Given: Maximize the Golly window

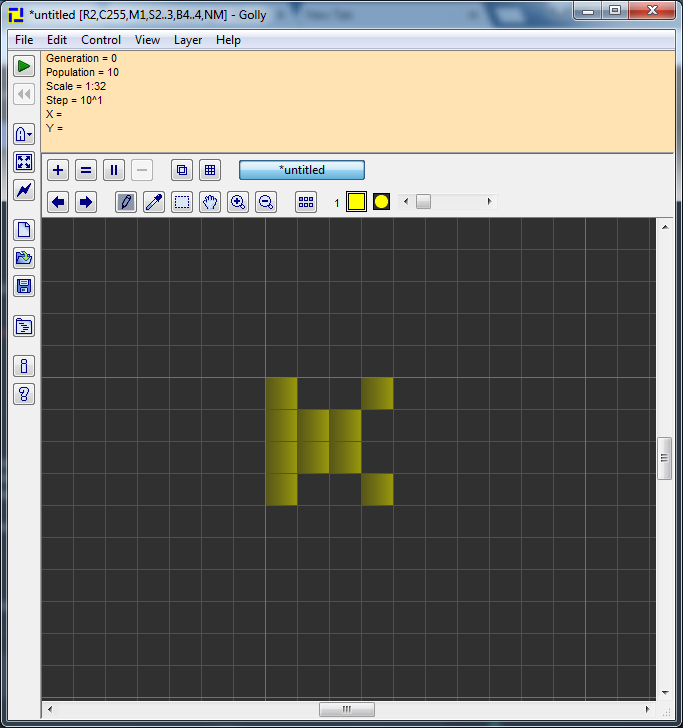Looking at the screenshot, I should [615, 11].
